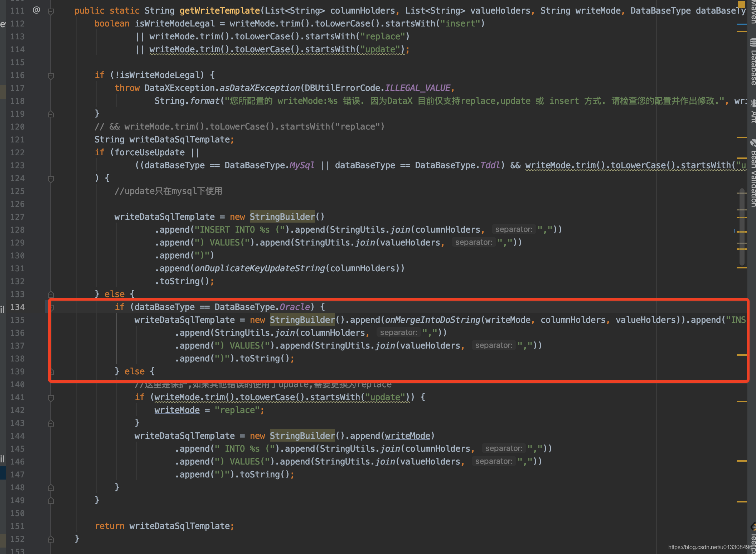Click line number 151 in the gutter
This screenshot has width=756, height=554.
click(18, 526)
